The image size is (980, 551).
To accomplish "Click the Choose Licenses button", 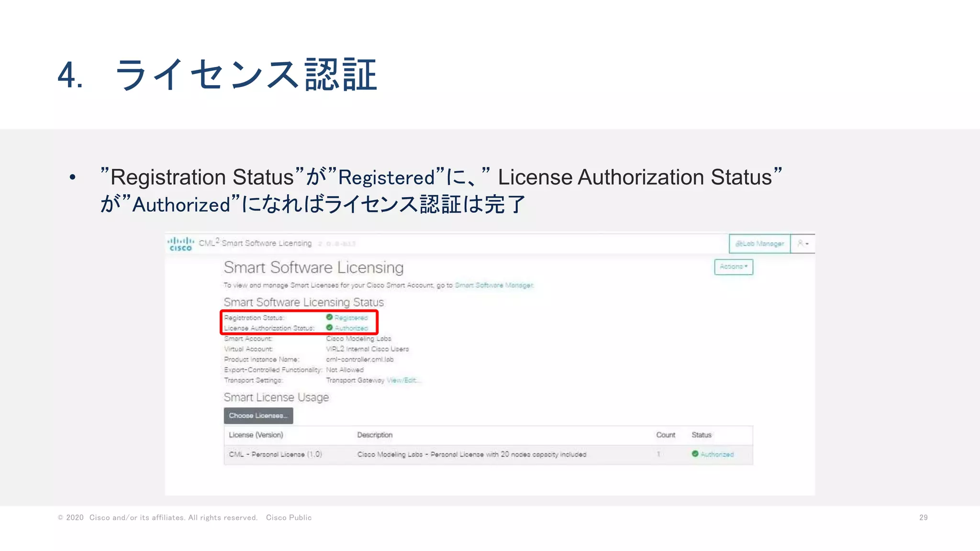I will coord(258,416).
